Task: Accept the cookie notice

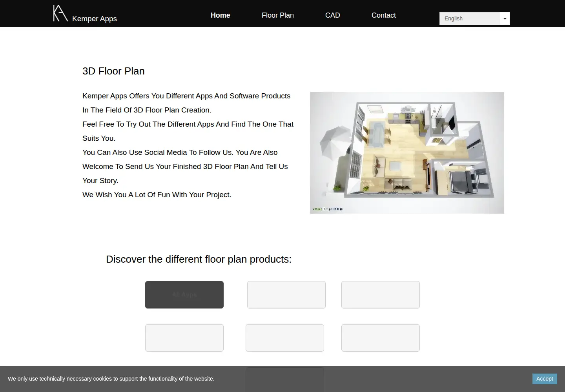Action: tap(545, 379)
